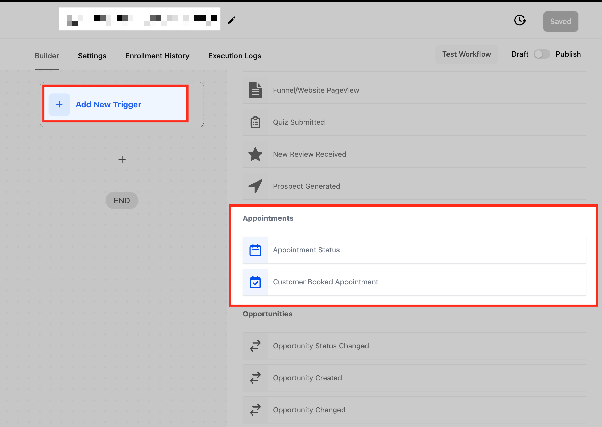Click the plus icon in Add New Trigger

pos(59,104)
